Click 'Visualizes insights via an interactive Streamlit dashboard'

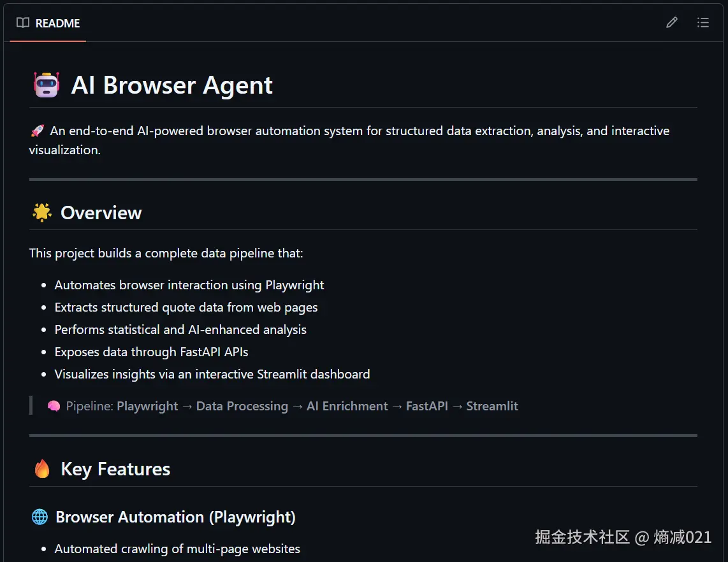212,374
